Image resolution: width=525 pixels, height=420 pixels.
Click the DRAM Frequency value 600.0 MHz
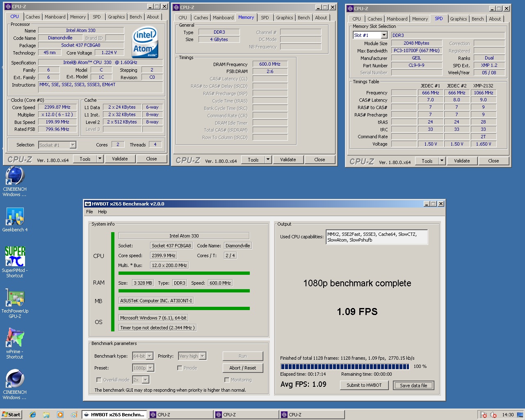270,64
